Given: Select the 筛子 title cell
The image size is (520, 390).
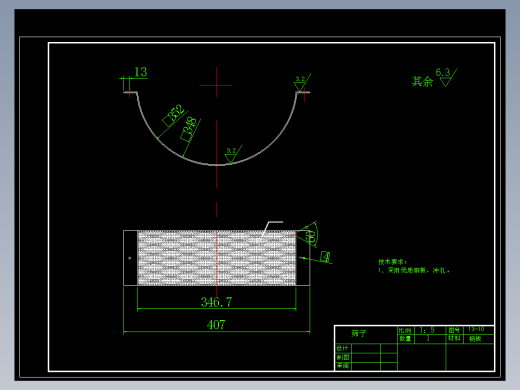Looking at the screenshot, I should pyautogui.click(x=359, y=333).
